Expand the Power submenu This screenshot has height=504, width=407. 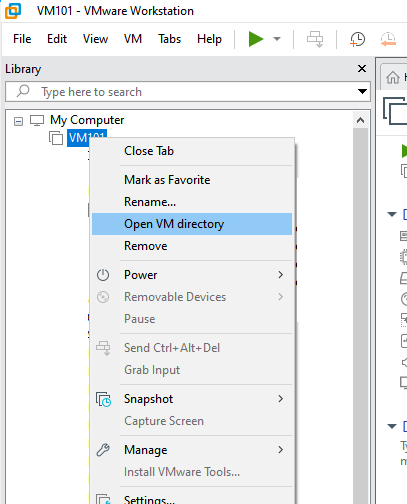192,275
